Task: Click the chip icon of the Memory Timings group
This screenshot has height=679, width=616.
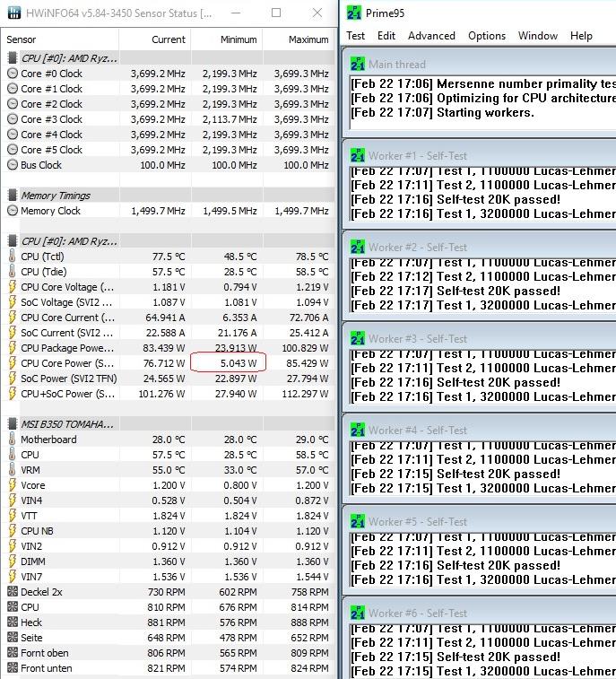Action: click(x=13, y=196)
